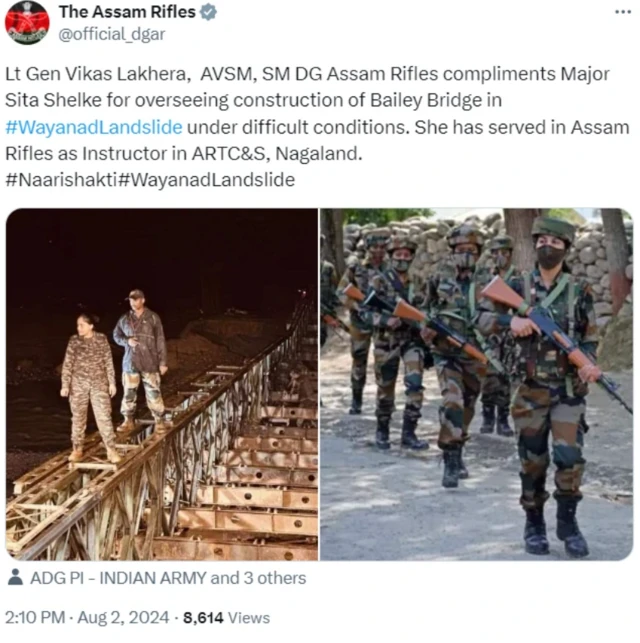Follow the blue #WayanadLandslide hashtag
This screenshot has height=643, width=640.
pyautogui.click(x=94, y=127)
